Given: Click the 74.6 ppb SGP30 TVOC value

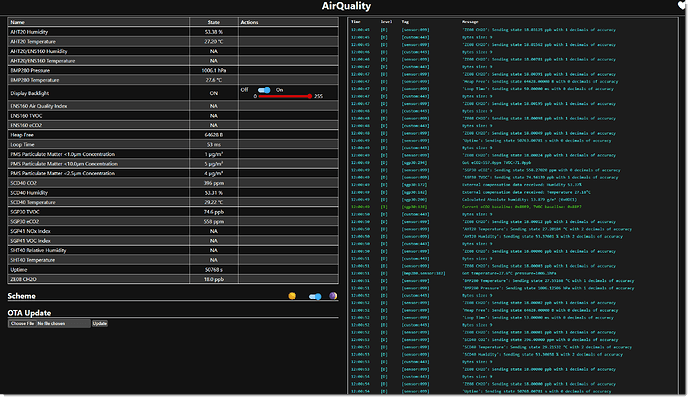Looking at the screenshot, I should (214, 212).
